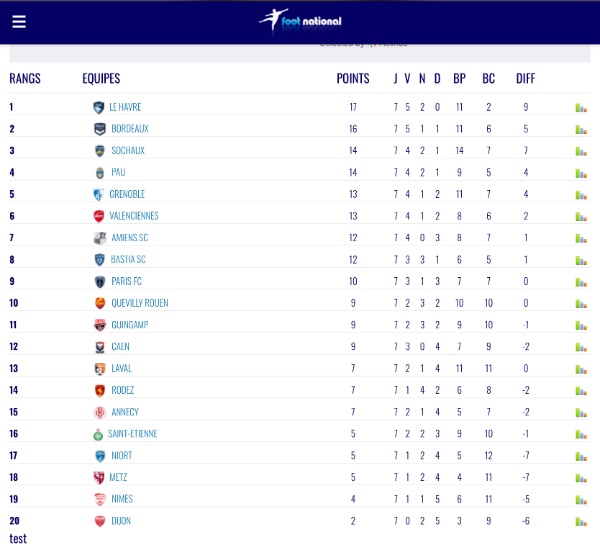Open Le Havre stats chart icon
The height and width of the screenshot is (550, 600).
click(581, 108)
